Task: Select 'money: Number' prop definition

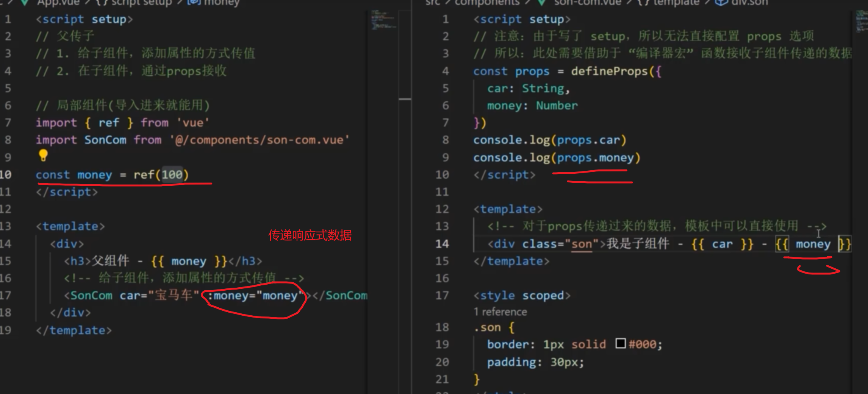Action: 532,106
